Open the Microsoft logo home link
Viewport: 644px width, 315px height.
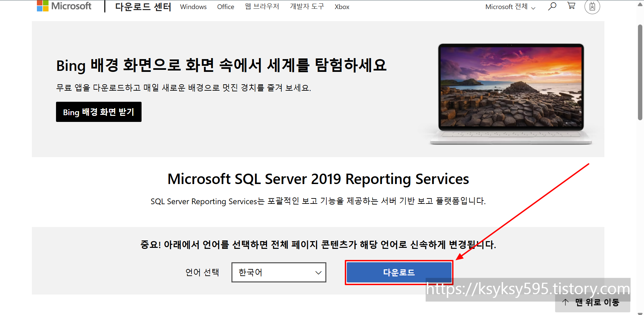(64, 6)
